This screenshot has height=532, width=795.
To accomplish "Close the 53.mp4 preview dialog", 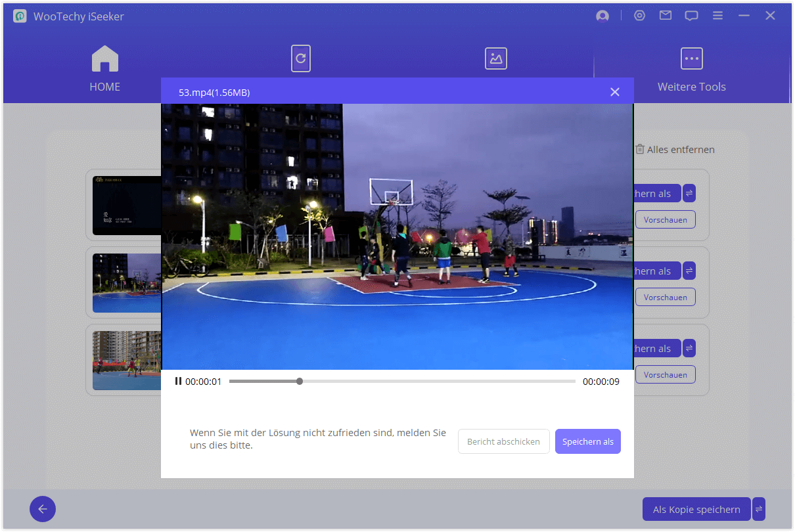I will (x=614, y=93).
